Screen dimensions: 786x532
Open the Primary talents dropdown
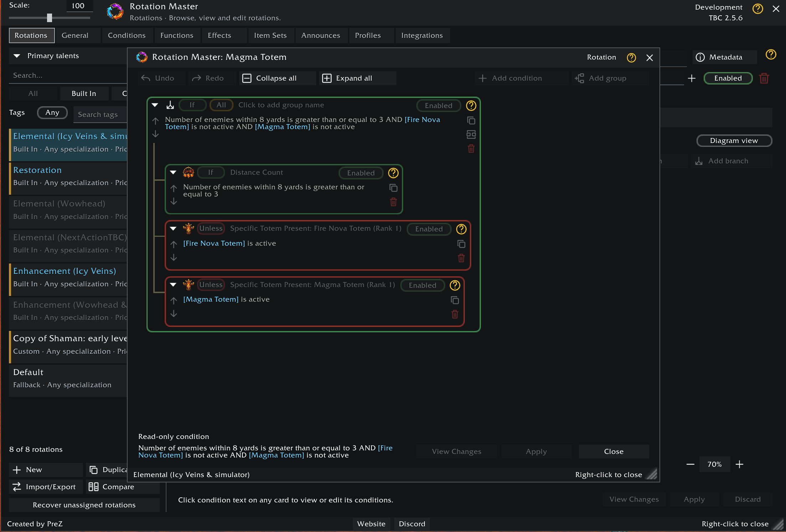[x=68, y=56]
